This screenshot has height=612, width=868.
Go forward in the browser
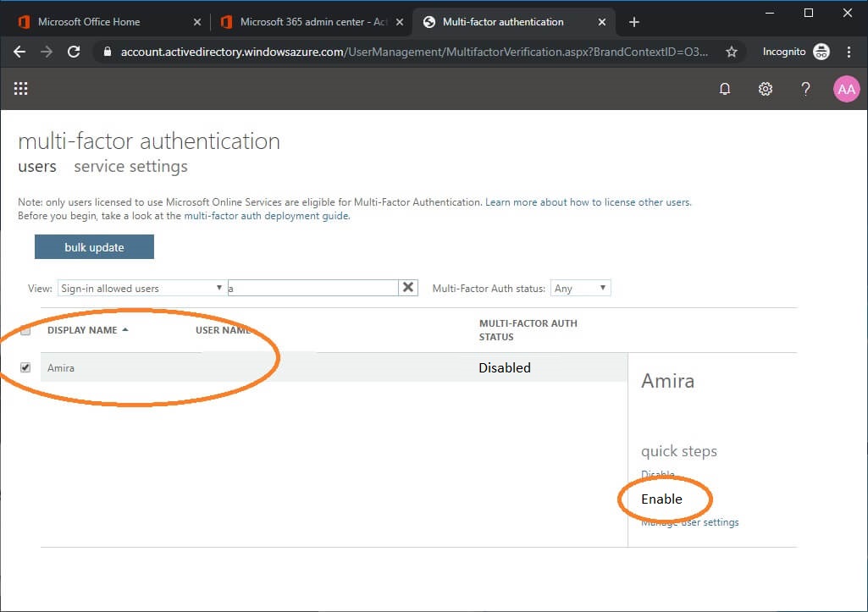tap(47, 52)
